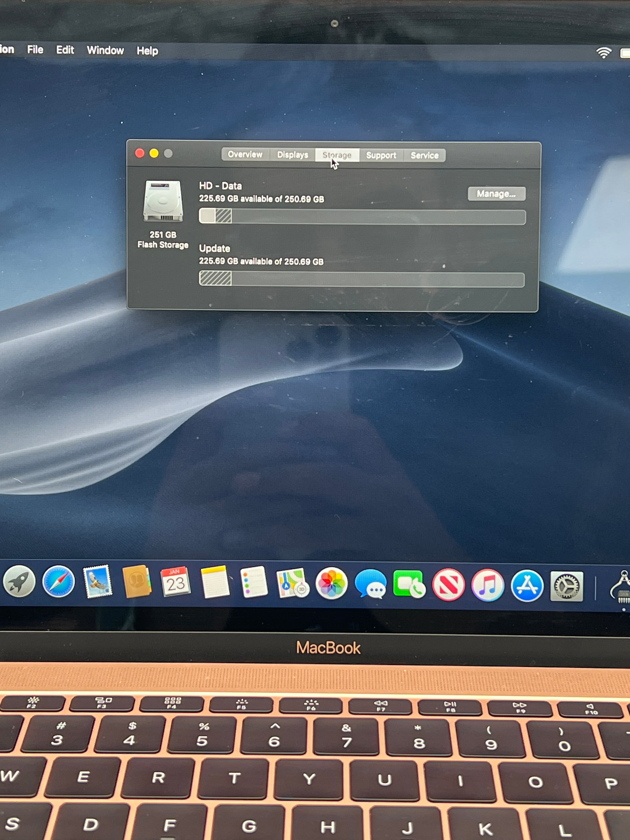Open the Edit menu
The image size is (630, 840).
click(x=65, y=50)
